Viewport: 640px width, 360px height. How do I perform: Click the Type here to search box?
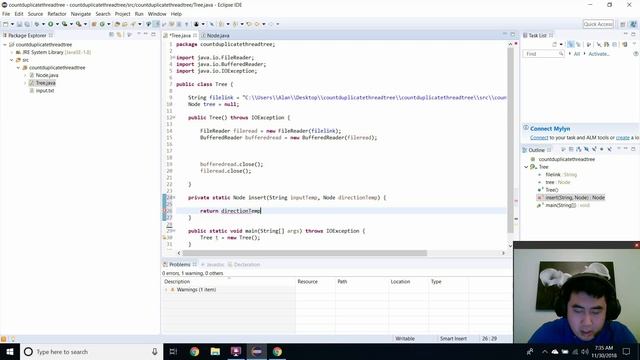(90, 351)
